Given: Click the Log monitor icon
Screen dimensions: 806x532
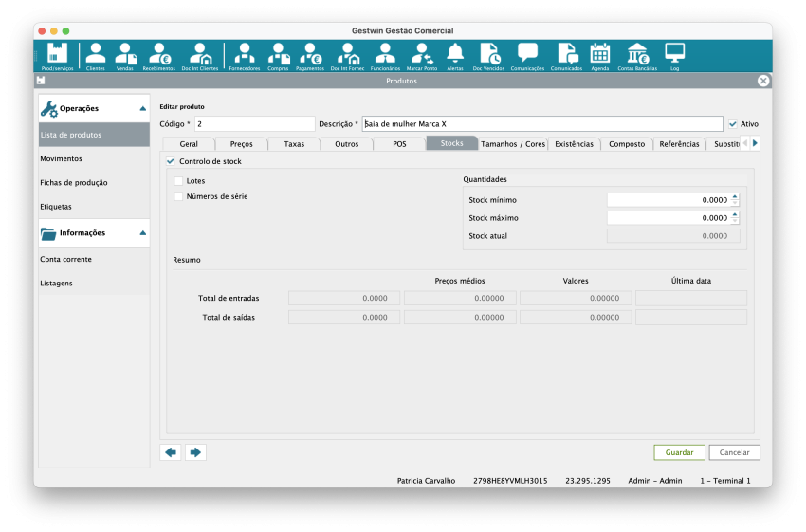Looking at the screenshot, I should click(674, 55).
